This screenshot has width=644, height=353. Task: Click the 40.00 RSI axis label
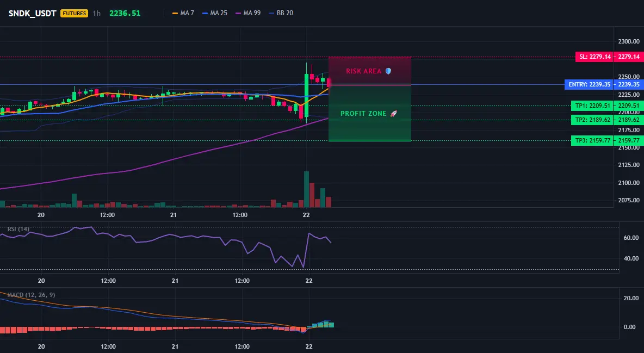coord(631,258)
